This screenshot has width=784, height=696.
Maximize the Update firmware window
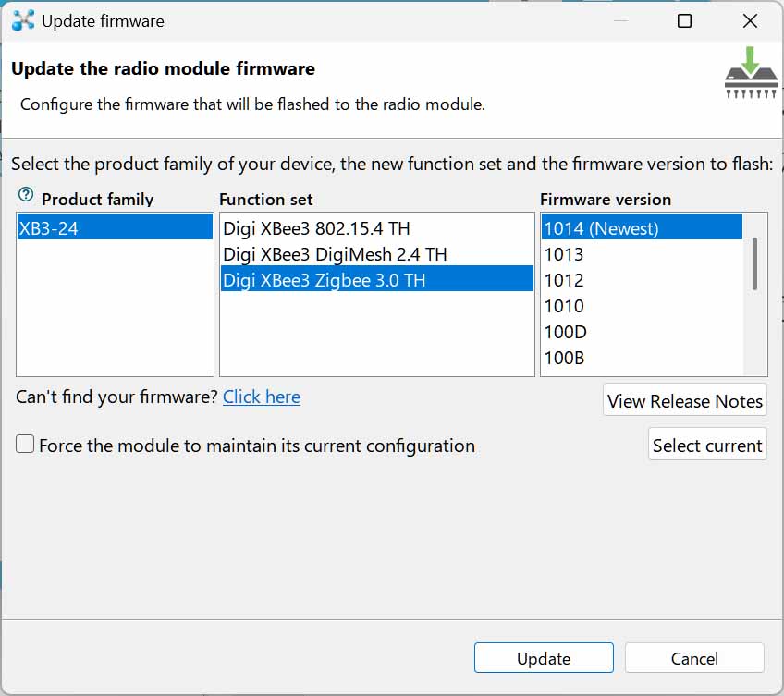pyautogui.click(x=684, y=21)
